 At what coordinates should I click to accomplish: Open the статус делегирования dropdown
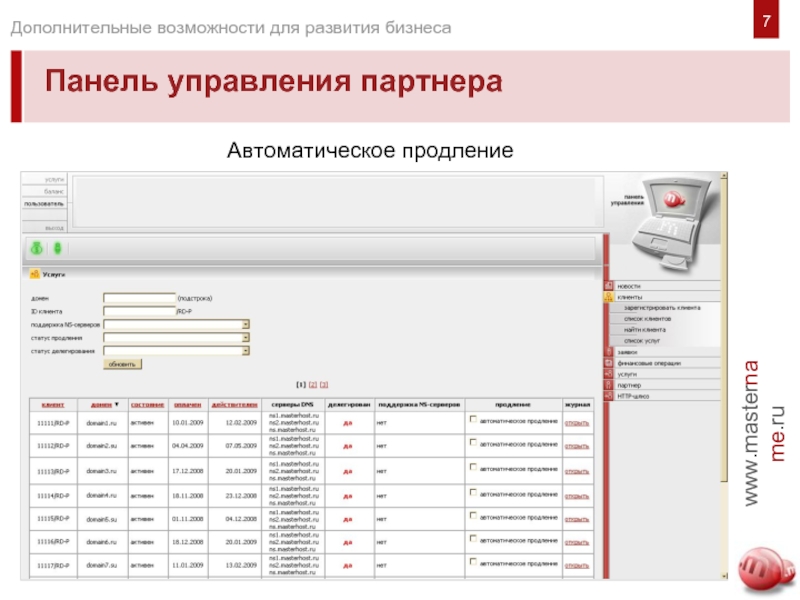246,351
